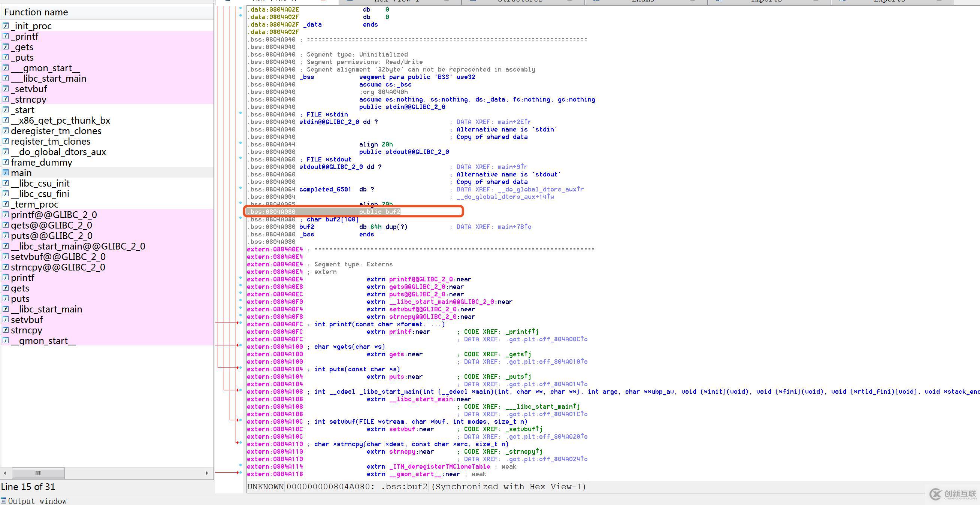The image size is (980, 505).
Task: Follow the .got.plt:off_804A00C data xref
Action: coord(546,339)
